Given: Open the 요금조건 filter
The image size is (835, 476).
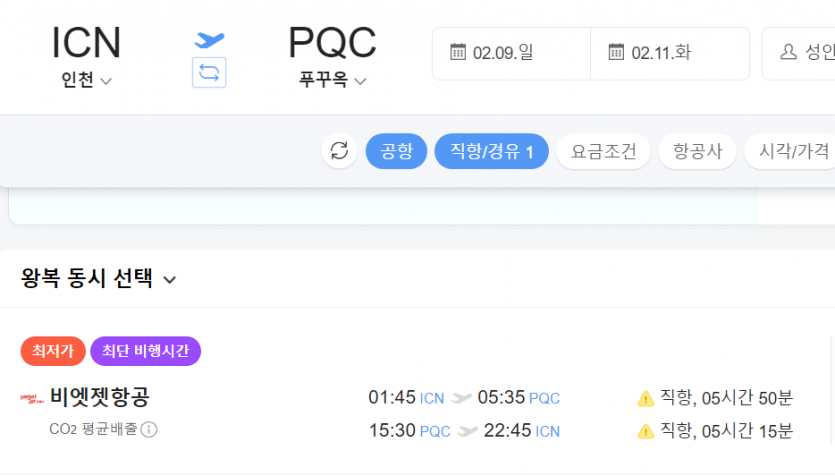Looking at the screenshot, I should coord(603,151).
